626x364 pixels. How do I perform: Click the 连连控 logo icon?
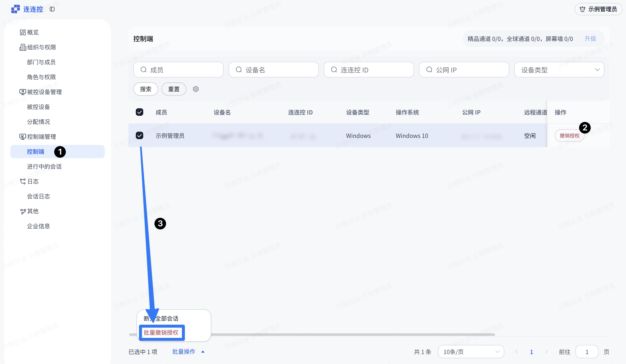pyautogui.click(x=15, y=9)
